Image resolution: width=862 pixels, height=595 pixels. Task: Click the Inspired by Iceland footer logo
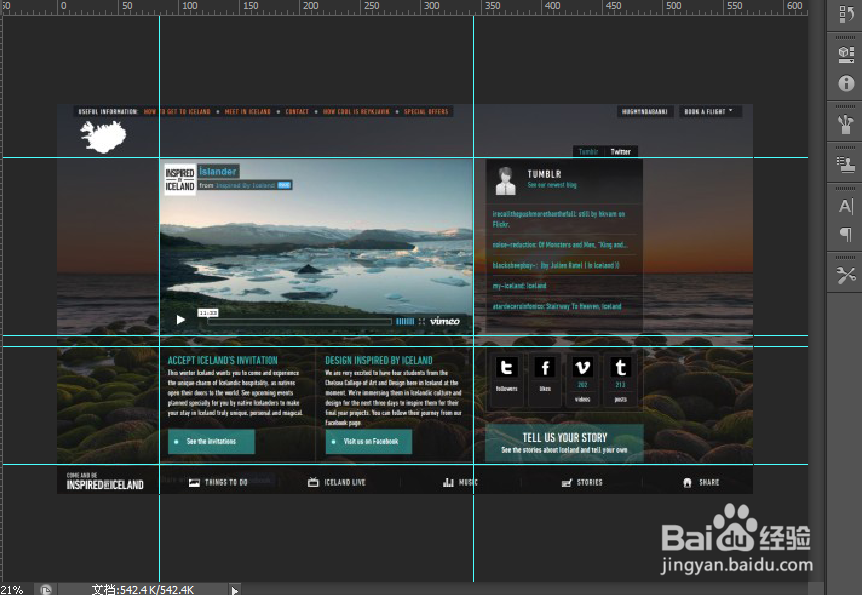coord(105,481)
